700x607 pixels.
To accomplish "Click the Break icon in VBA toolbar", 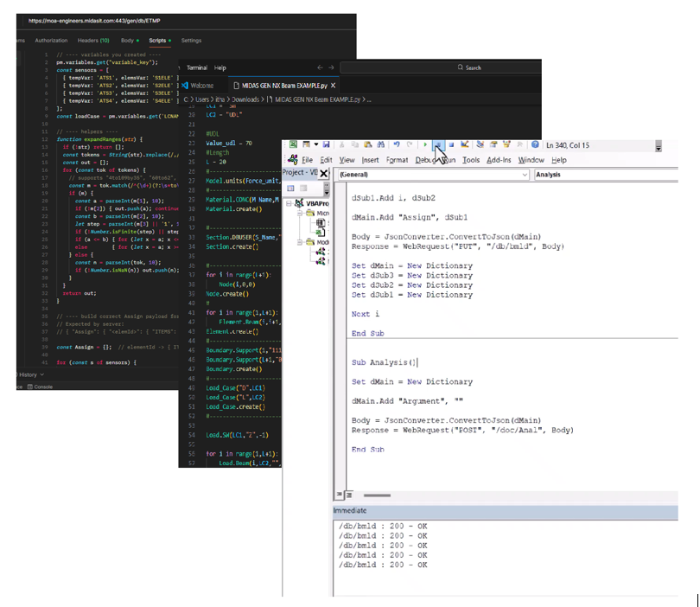I will 438,143.
